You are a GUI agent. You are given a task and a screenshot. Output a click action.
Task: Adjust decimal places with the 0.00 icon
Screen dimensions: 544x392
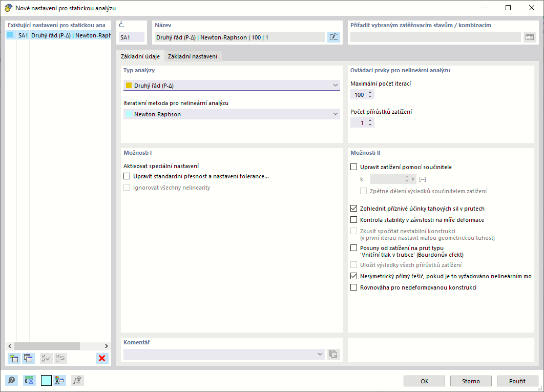(x=30, y=380)
